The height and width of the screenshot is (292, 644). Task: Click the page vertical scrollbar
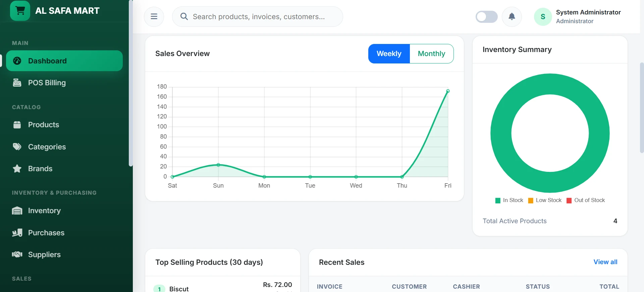pyautogui.click(x=642, y=107)
